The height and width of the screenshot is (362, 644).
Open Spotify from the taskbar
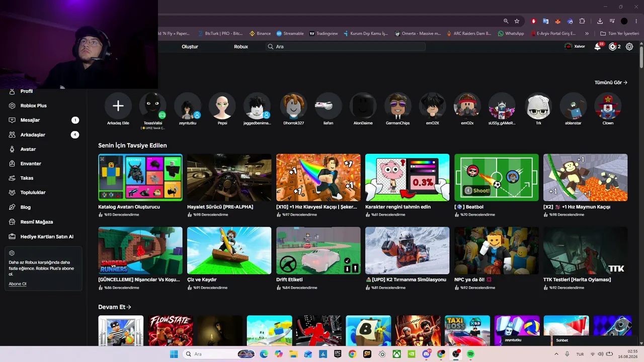[470, 354]
